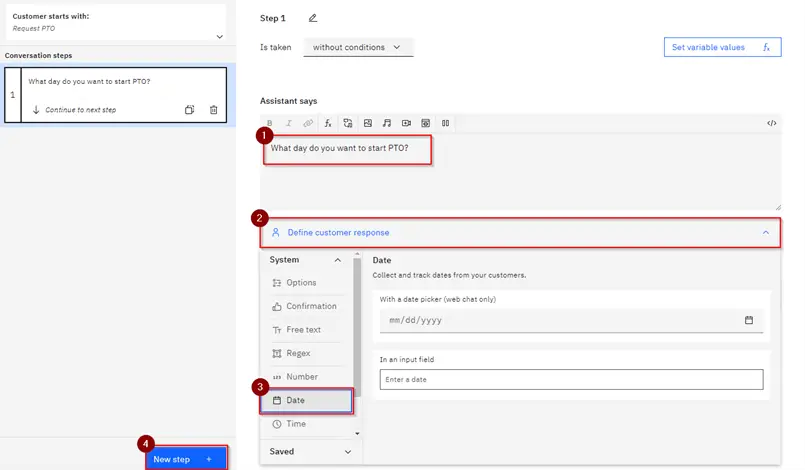Click the iframe embed icon in toolbar
Viewport: 805px width, 470px height.
[426, 123]
